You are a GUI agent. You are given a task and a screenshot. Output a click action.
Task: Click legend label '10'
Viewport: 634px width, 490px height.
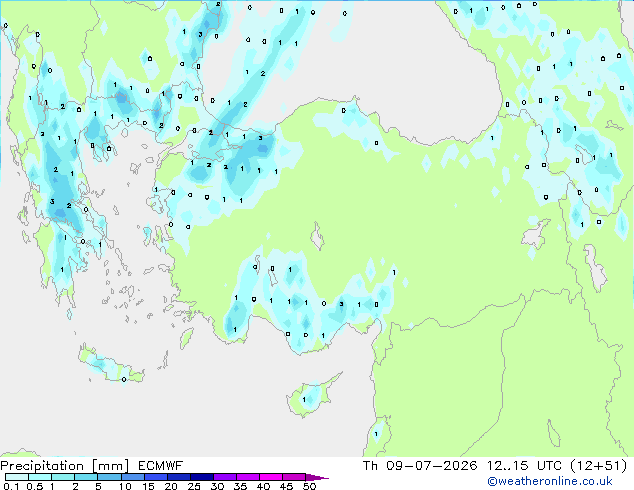click(x=125, y=486)
